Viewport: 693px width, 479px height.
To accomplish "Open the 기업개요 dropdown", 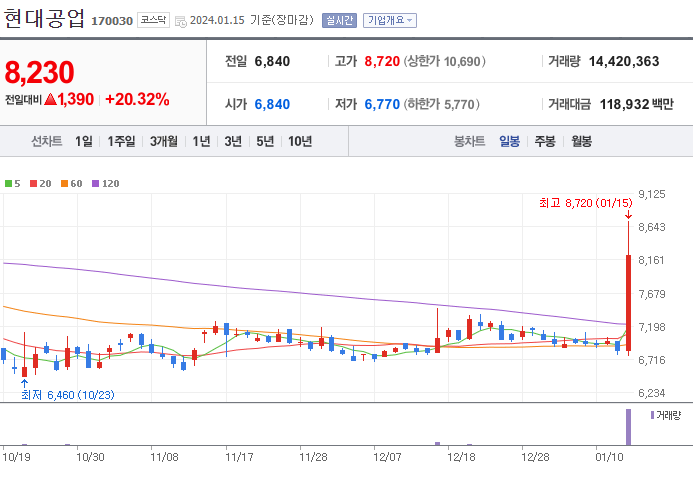I will (x=389, y=20).
